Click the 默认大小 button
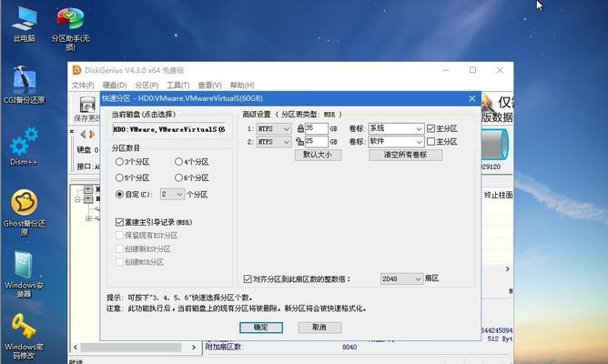This screenshot has width=608, height=364. tap(318, 155)
